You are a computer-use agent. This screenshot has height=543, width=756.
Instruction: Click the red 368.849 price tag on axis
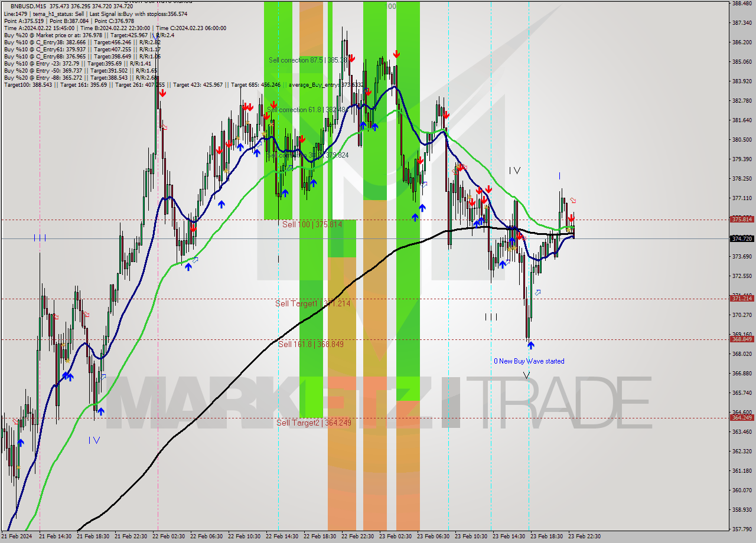[742, 339]
